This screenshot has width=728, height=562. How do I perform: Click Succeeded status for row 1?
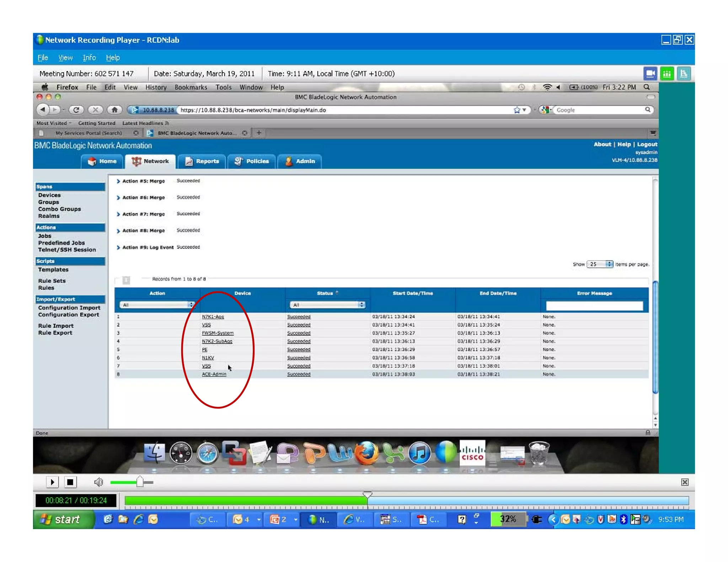pos(299,317)
